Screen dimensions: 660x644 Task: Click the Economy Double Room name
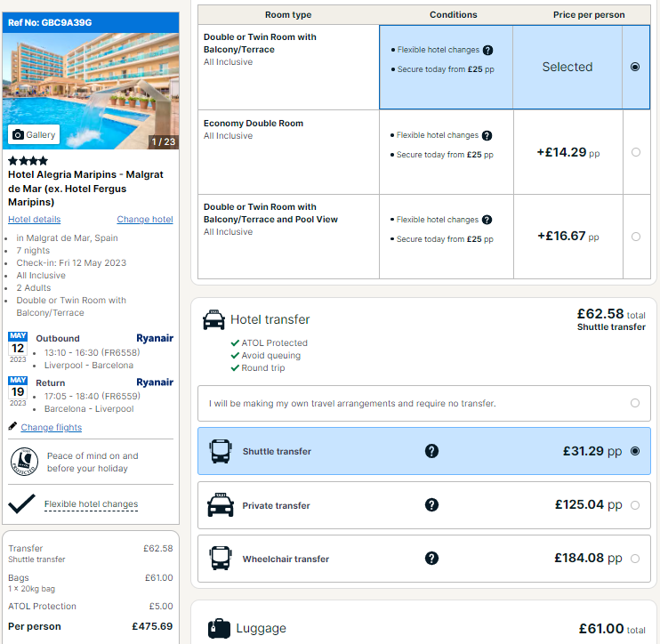coord(254,124)
